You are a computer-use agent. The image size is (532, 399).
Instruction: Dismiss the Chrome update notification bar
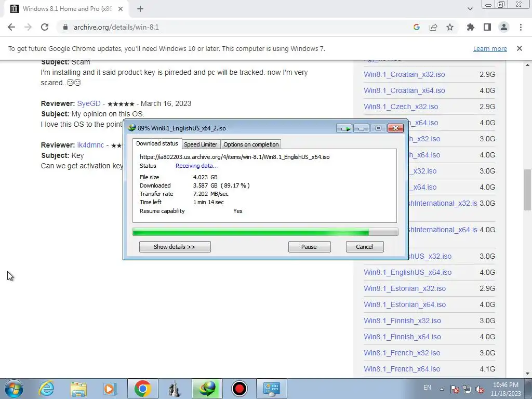pos(520,48)
